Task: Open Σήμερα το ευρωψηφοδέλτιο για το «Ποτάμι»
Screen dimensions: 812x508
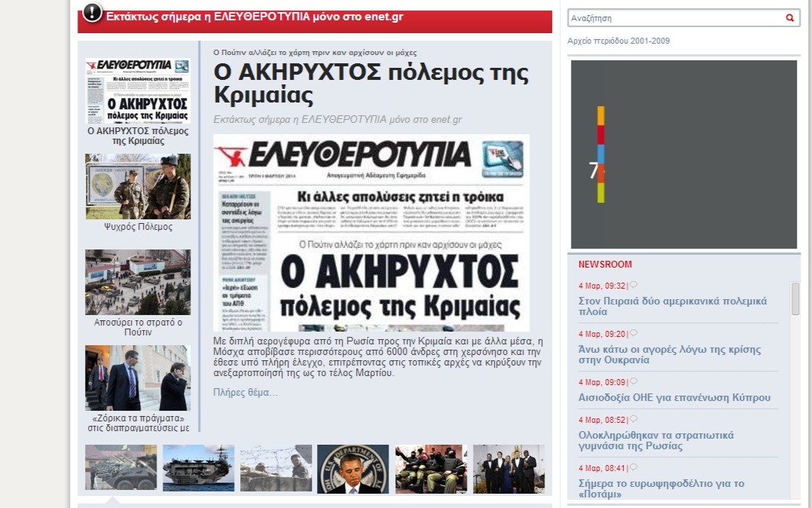Action: point(661,489)
